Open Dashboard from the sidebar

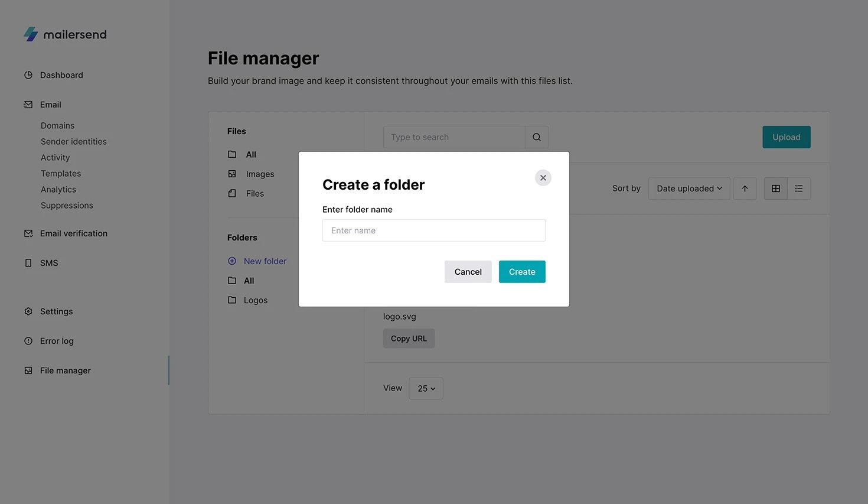pyautogui.click(x=61, y=75)
